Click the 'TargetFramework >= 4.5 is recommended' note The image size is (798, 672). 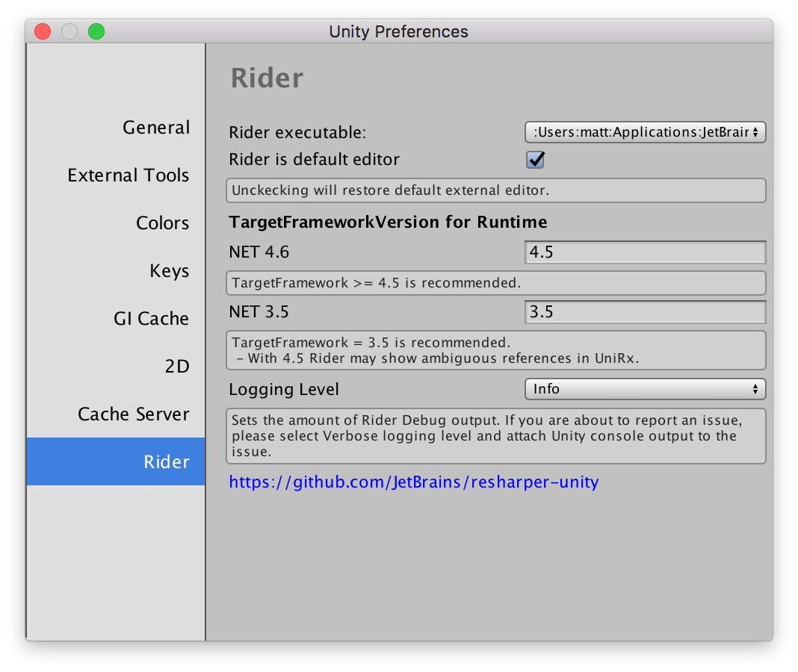pyautogui.click(x=495, y=283)
